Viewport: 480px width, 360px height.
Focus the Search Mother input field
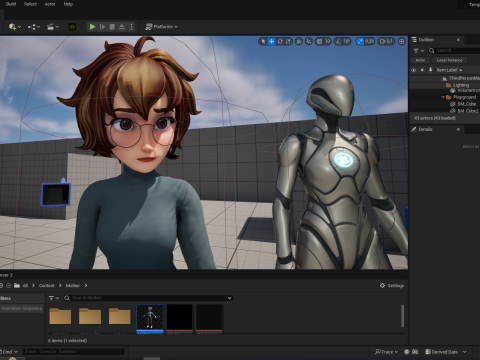click(x=148, y=298)
